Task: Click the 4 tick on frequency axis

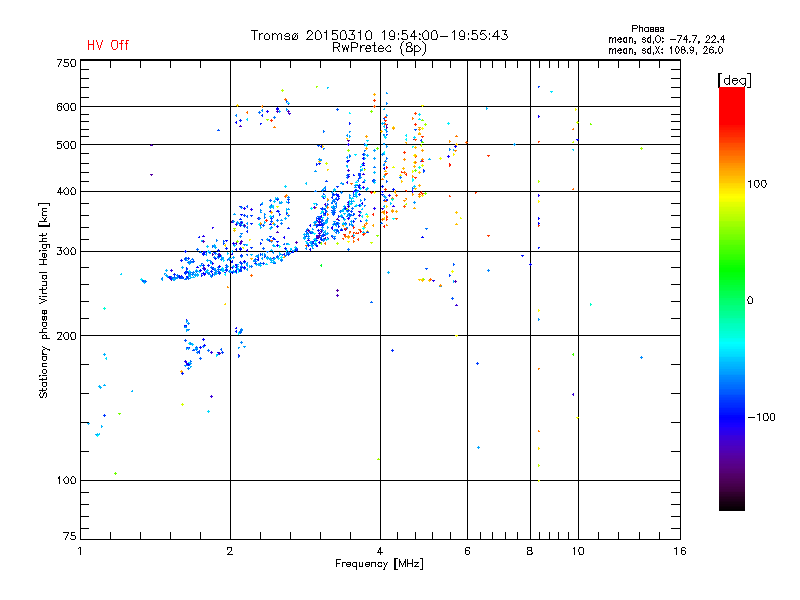Action: pyautogui.click(x=379, y=551)
